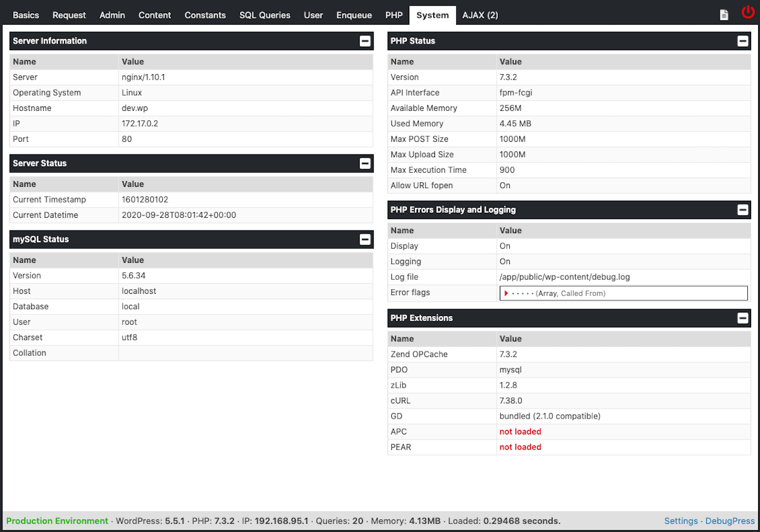Switch to the User tab
The height and width of the screenshot is (532, 760).
point(313,15)
